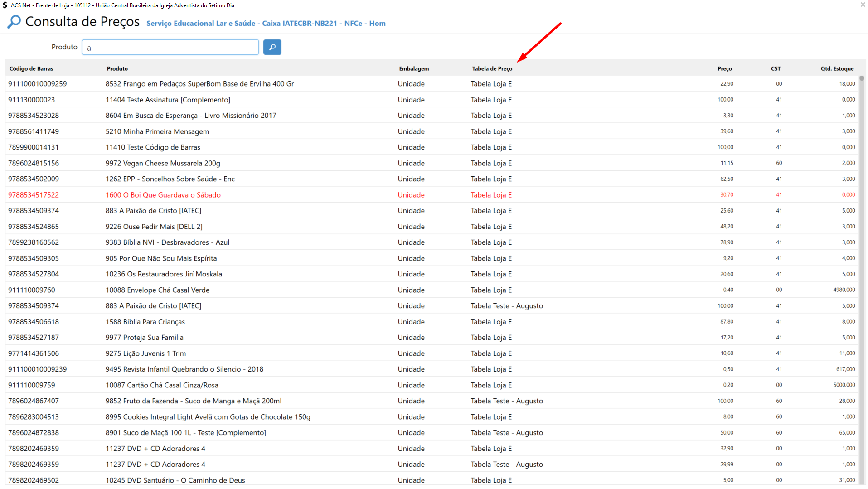Sort by Preço column header
This screenshot has width=868, height=489.
tap(724, 68)
